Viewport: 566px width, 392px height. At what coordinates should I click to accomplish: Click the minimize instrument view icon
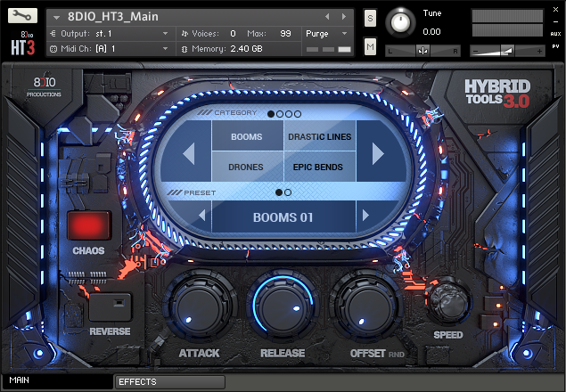556,22
